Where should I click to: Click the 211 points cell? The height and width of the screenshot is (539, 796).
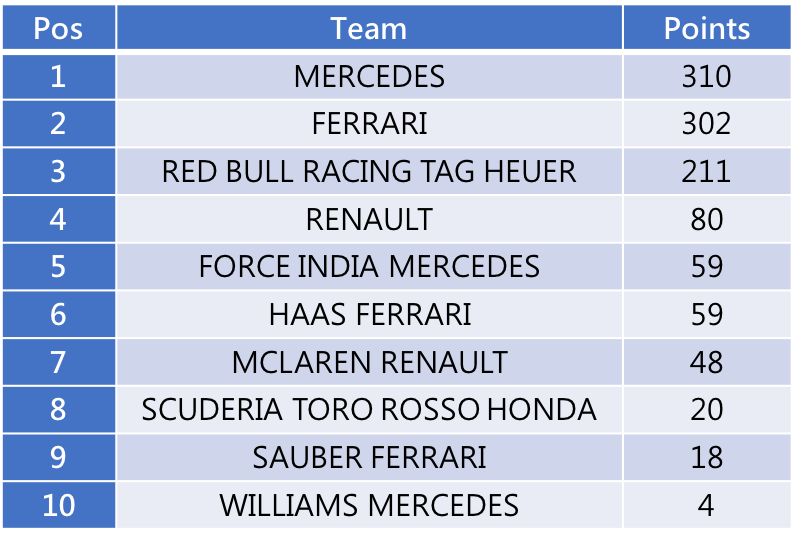(x=707, y=171)
